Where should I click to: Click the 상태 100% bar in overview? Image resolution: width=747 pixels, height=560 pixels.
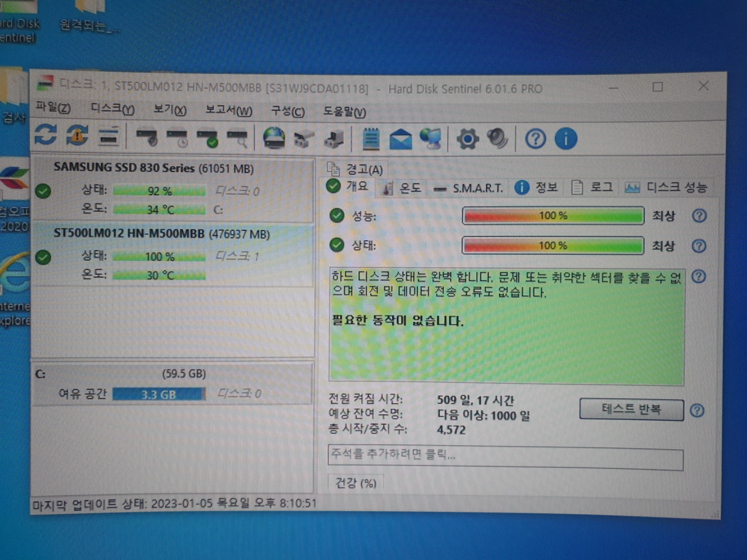point(553,245)
